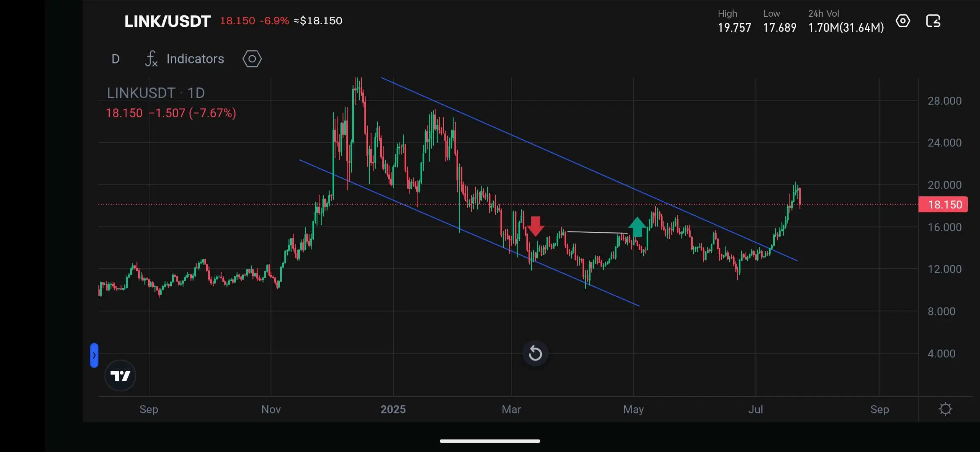Viewport: 980px width, 452px height.
Task: Open hexagon chart settings icon
Action: click(x=252, y=59)
